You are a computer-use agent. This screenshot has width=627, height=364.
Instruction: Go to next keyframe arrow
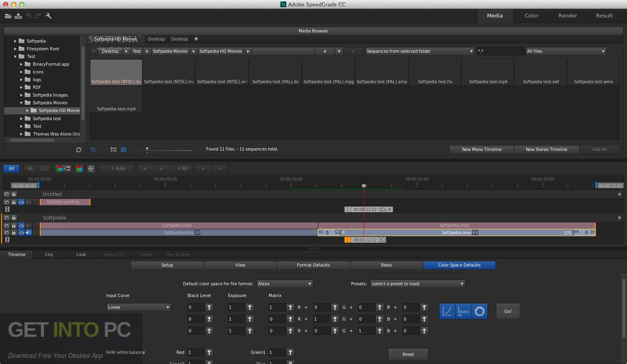(220, 168)
